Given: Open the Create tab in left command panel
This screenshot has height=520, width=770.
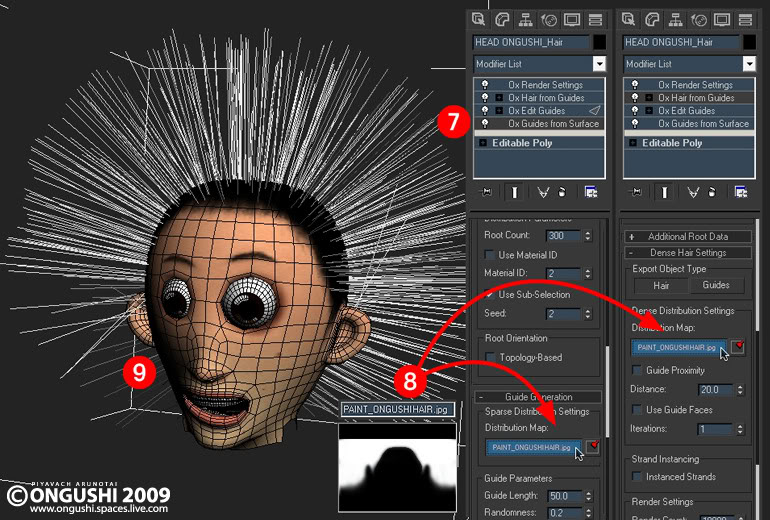Looking at the screenshot, I should click(478, 19).
